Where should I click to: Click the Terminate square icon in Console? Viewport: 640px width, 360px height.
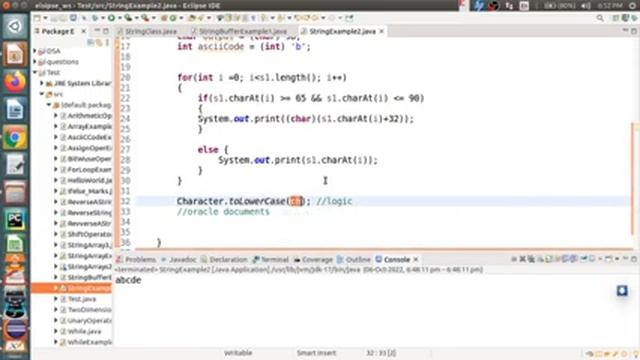pyautogui.click(x=514, y=259)
